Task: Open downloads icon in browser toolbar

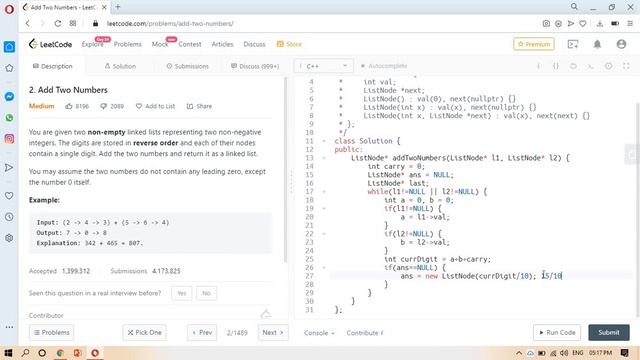Action: click(600, 24)
